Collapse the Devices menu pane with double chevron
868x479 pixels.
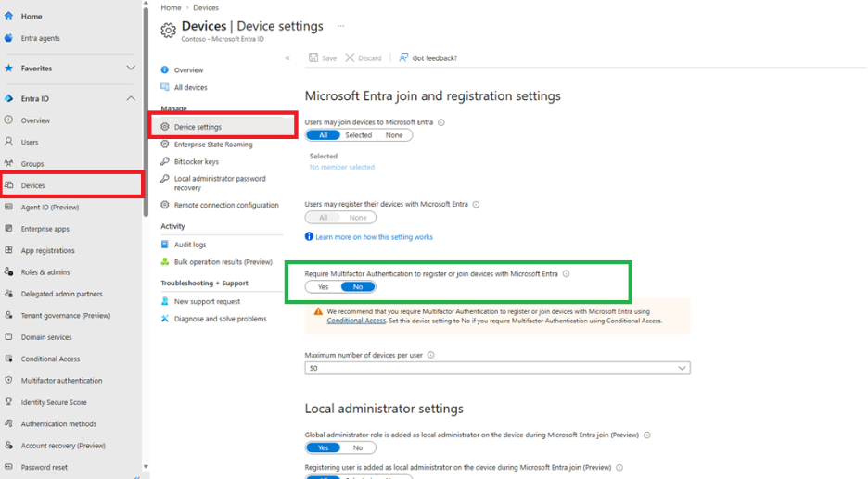pos(287,57)
